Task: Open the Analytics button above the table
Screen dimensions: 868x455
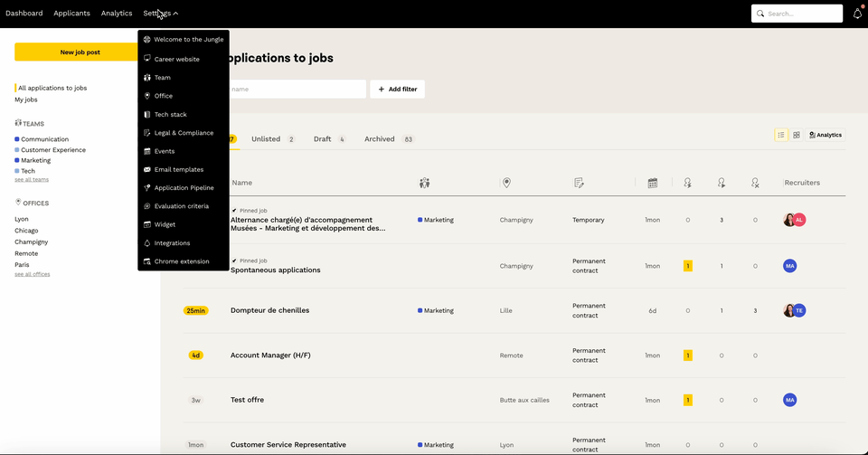Action: tap(826, 135)
